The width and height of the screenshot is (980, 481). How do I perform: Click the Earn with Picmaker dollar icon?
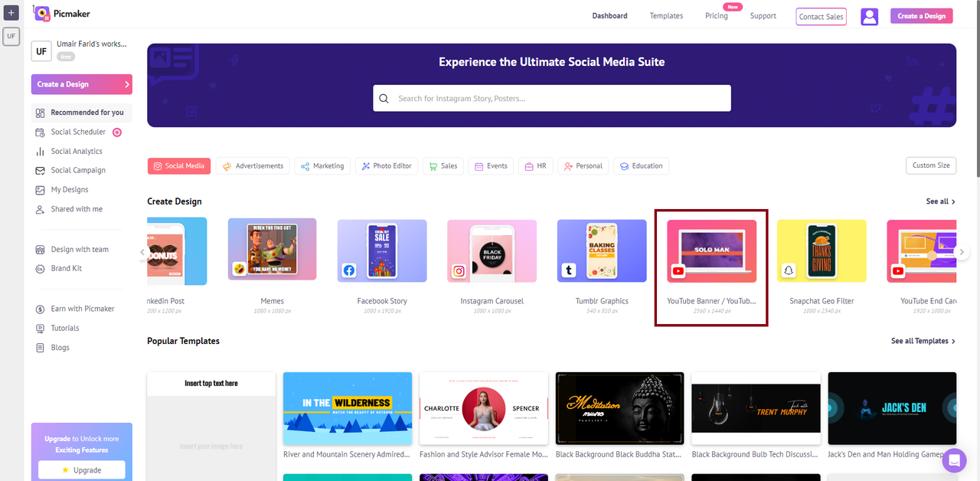pos(41,309)
